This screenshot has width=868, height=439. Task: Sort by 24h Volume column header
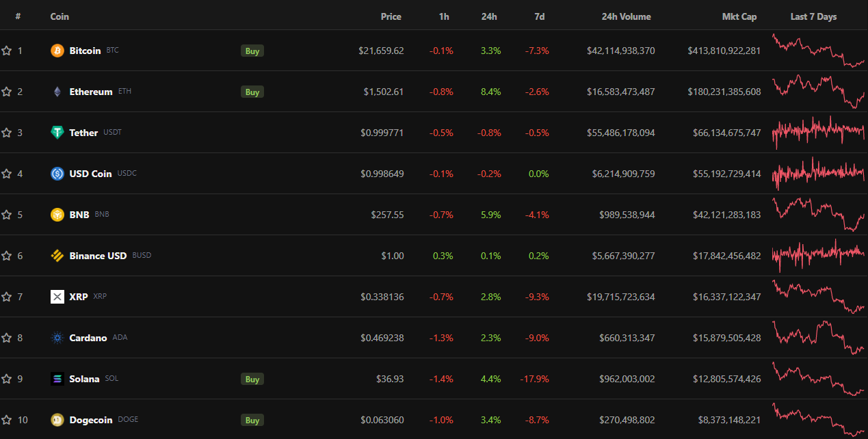coord(626,16)
